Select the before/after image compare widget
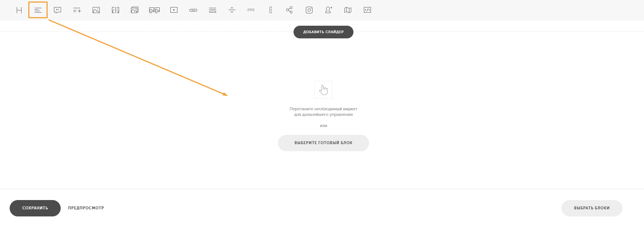Viewport: 644px width, 225px height. pos(115,10)
